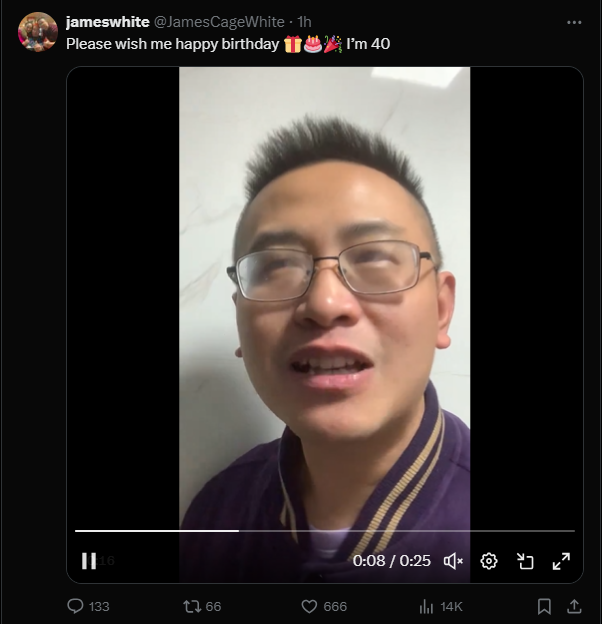Enter fullscreen video mode
Viewport: 602px width, 624px height.
pyautogui.click(x=561, y=561)
